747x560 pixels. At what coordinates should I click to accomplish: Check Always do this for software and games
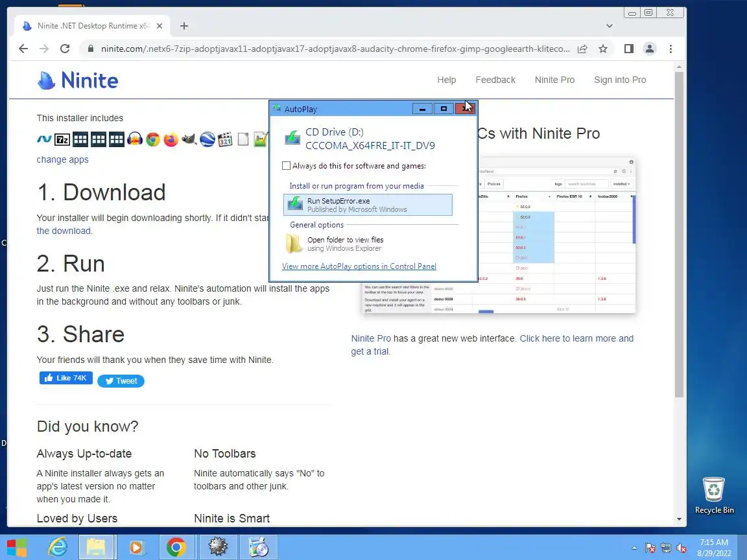click(x=287, y=166)
